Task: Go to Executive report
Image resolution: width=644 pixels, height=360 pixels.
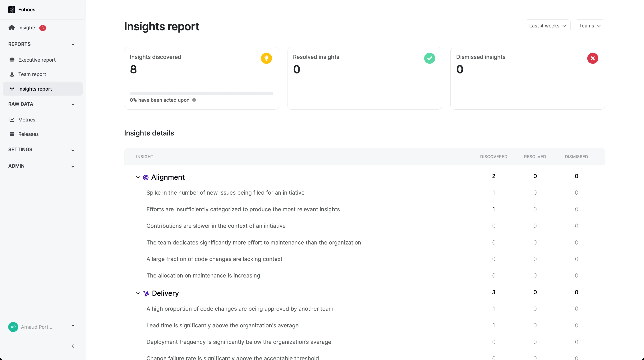Action: 43,59
